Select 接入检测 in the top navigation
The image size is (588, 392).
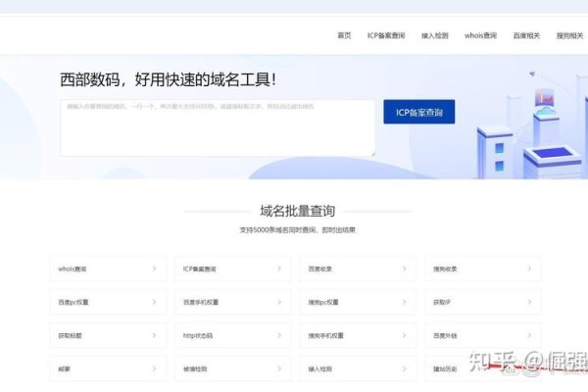434,35
